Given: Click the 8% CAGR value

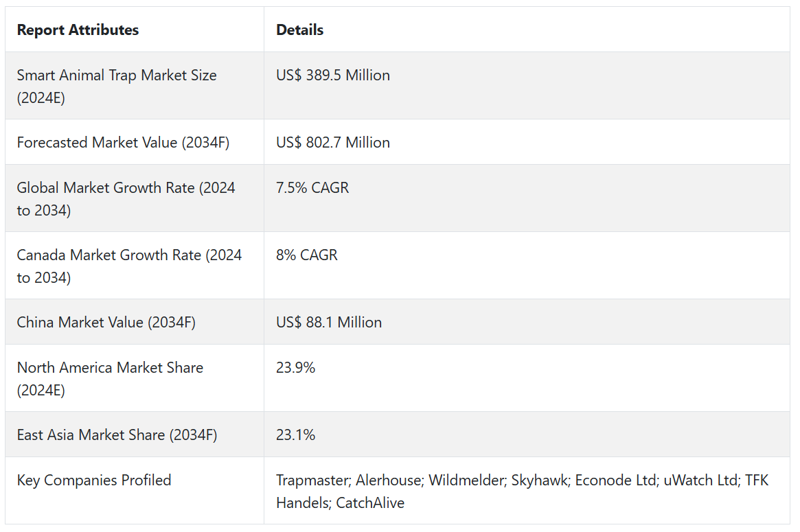Looking at the screenshot, I should [x=307, y=255].
